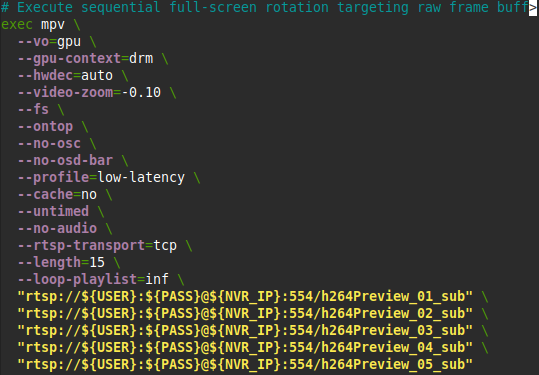
Task: Click the '--gpu-context=drm' line
Action: pyautogui.click(x=85, y=58)
